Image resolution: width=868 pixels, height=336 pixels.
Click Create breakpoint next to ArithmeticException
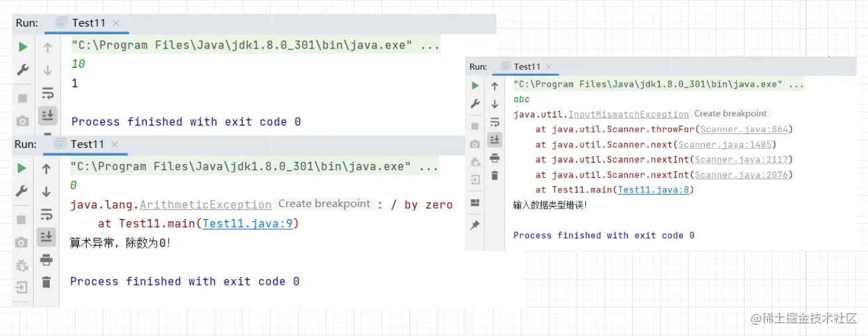tap(324, 204)
